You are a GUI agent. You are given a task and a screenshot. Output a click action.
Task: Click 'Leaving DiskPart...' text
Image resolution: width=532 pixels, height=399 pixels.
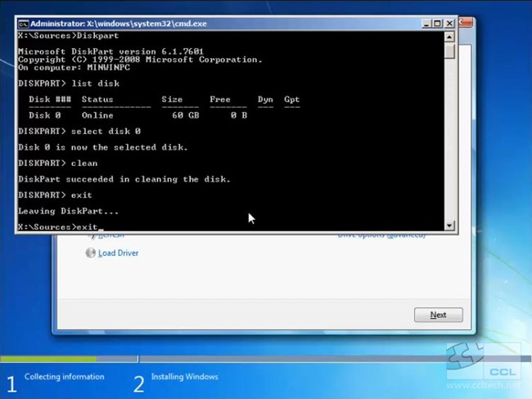coord(68,211)
